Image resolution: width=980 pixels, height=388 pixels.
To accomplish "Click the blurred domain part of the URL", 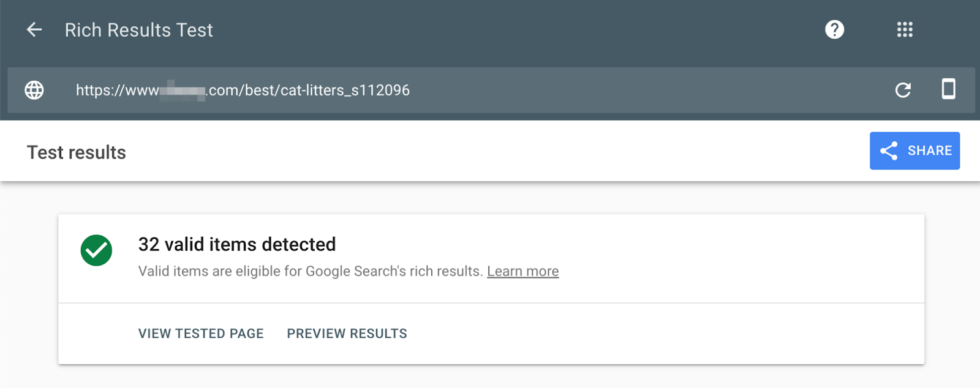I will [x=183, y=91].
